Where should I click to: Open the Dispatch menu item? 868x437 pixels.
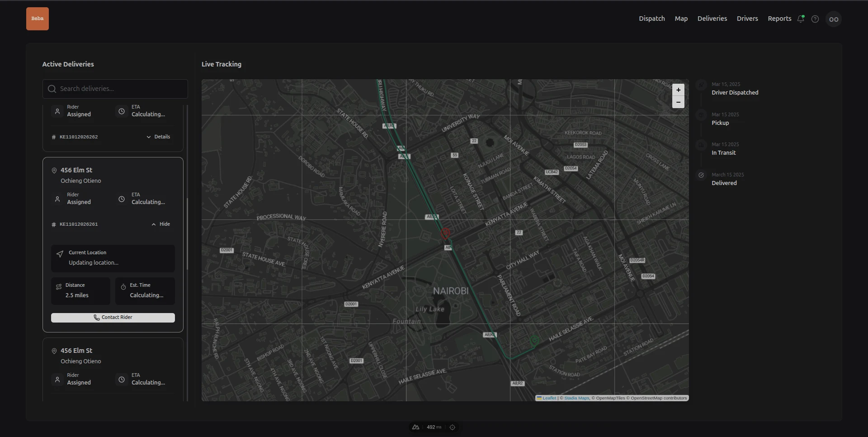click(x=651, y=19)
